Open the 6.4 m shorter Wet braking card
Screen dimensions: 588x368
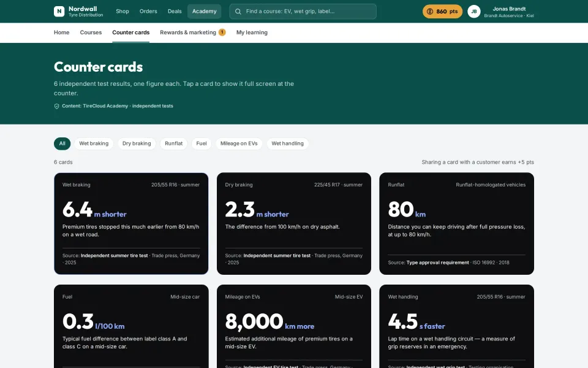click(x=131, y=223)
